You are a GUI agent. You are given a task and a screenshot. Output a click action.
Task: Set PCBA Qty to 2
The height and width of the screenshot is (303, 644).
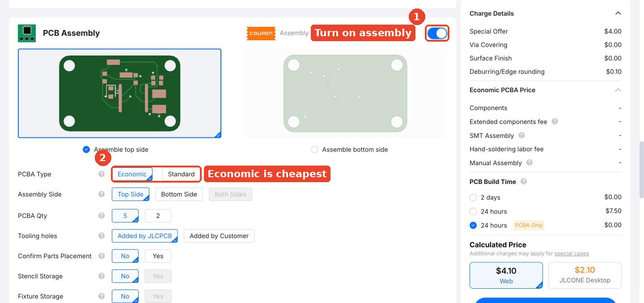tap(158, 216)
